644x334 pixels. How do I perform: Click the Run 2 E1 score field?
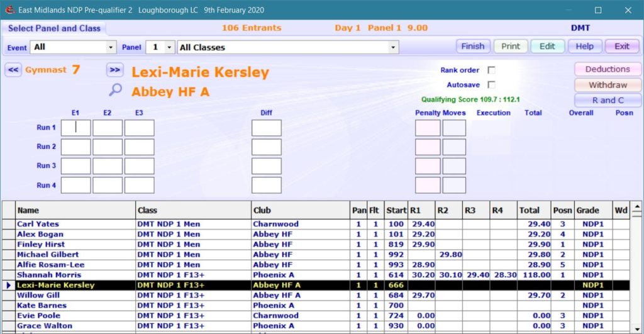[x=75, y=147]
